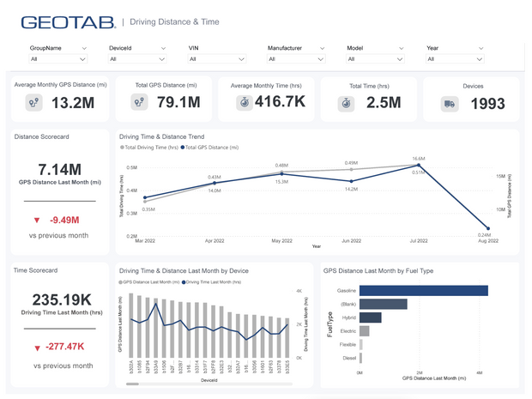Click the red down arrow beside -9.49M
Image resolution: width=532 pixels, height=399 pixels.
36,220
